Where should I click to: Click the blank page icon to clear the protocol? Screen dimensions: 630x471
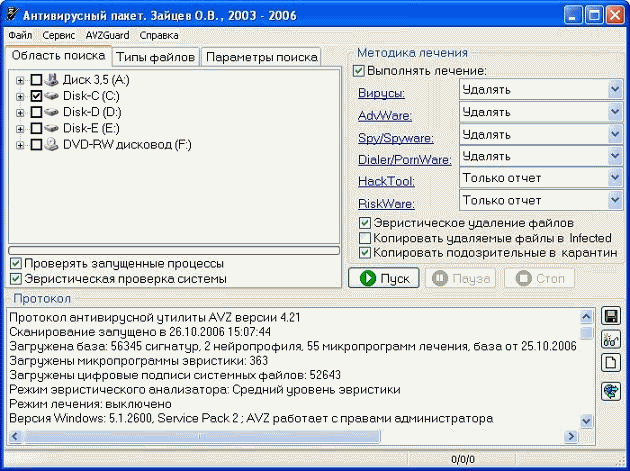611,363
